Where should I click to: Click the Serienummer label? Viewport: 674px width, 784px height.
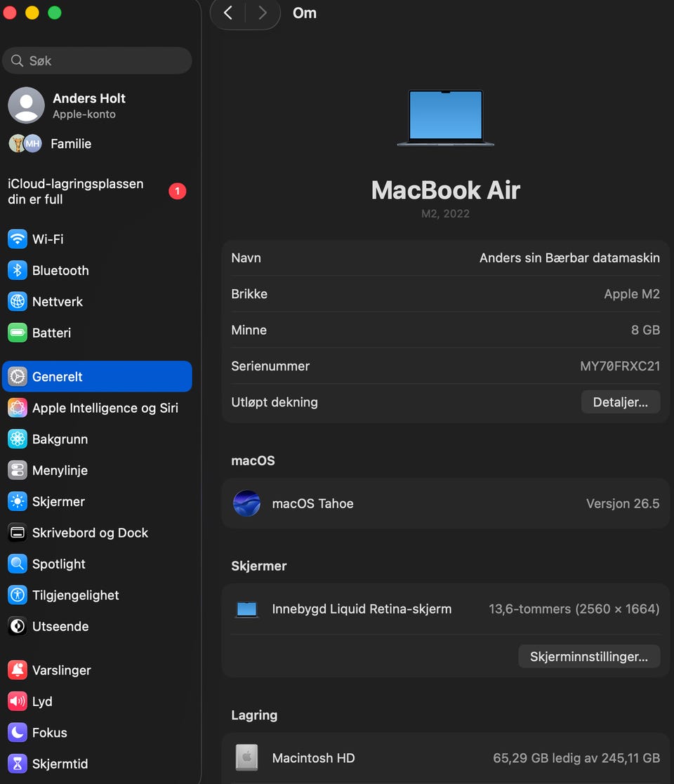tap(270, 366)
